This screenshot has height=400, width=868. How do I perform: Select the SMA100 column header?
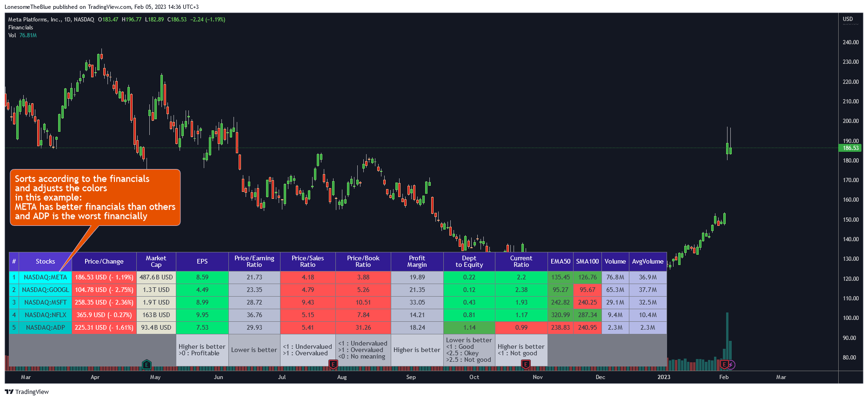588,262
